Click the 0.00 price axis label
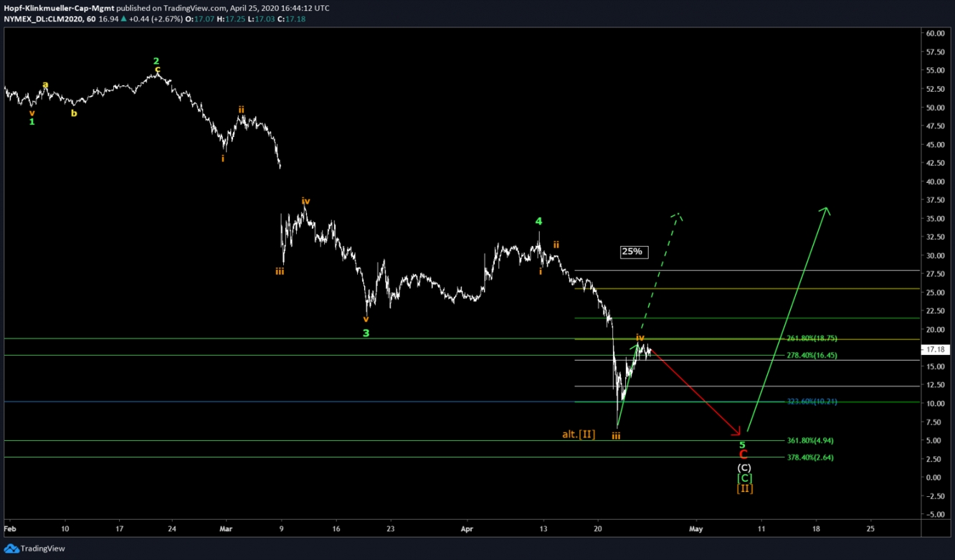Image resolution: width=955 pixels, height=560 pixels. point(934,478)
